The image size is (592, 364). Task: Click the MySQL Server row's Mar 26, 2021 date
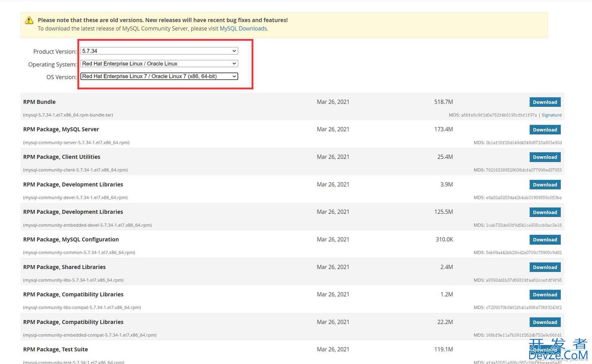333,129
